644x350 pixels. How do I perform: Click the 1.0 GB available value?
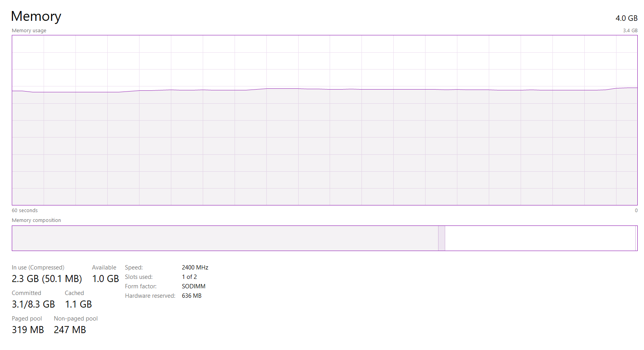point(106,279)
